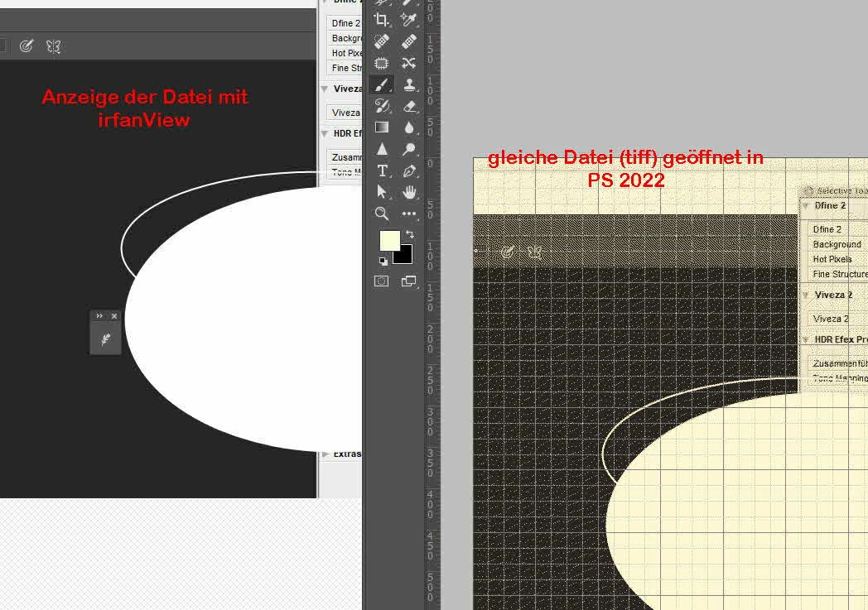868x610 pixels.
Task: Reset to default foreground and background colors
Action: [383, 261]
